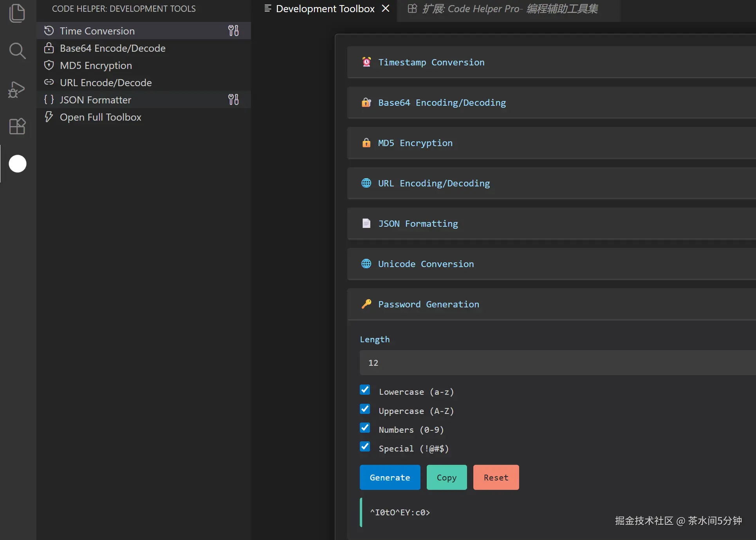Disable the Special (!@#$) checkbox
The height and width of the screenshot is (540, 756).
[x=365, y=447]
